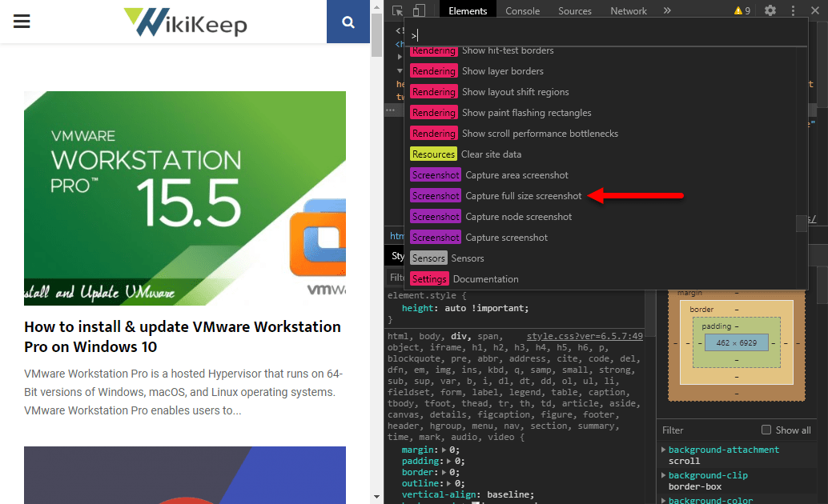
Task: Expand the border shorthand property
Action: tap(444, 472)
